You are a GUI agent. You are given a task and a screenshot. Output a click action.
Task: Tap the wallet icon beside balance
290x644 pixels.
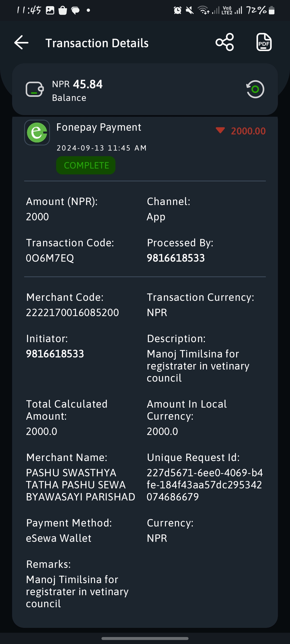(35, 89)
